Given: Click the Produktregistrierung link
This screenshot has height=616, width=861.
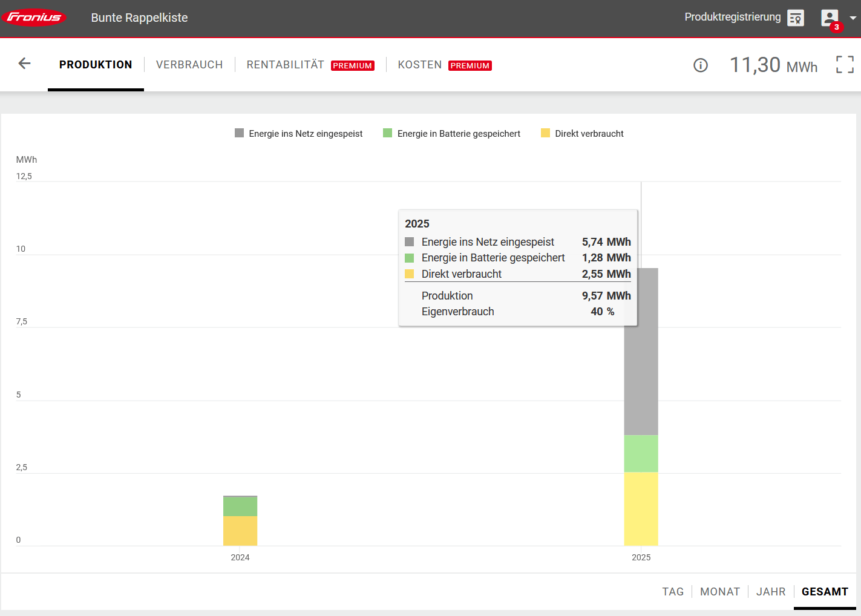Looking at the screenshot, I should (732, 17).
